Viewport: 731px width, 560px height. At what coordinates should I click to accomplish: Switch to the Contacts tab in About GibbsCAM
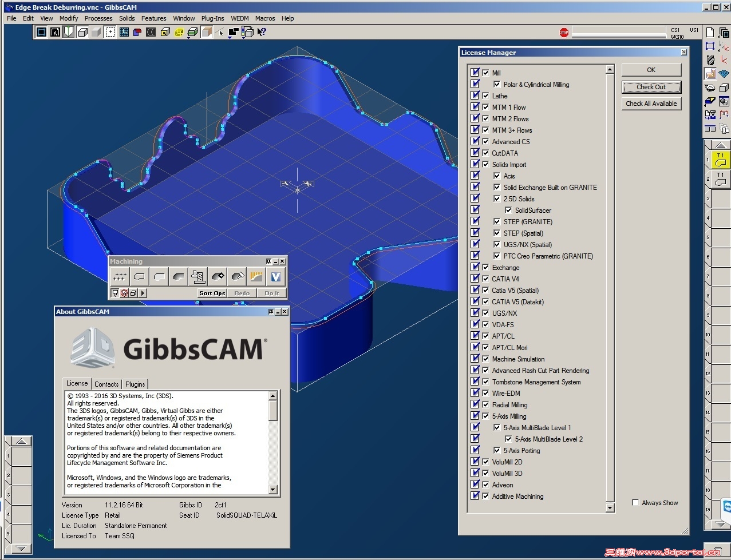pos(106,384)
